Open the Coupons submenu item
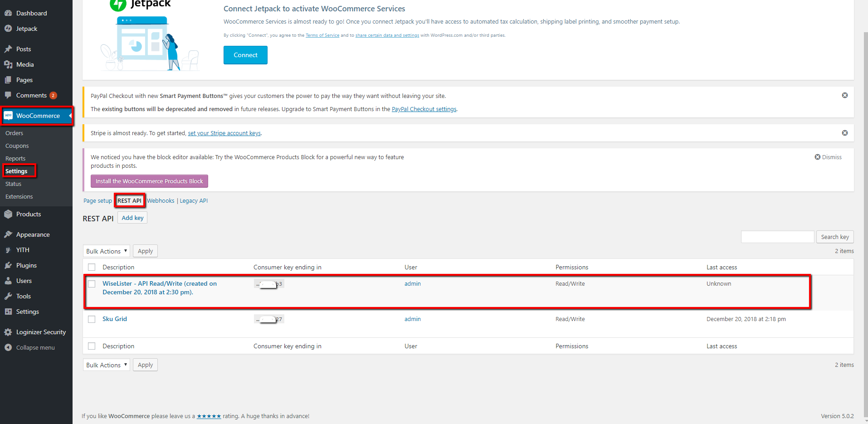Viewport: 868px width, 424px height. coord(17,146)
